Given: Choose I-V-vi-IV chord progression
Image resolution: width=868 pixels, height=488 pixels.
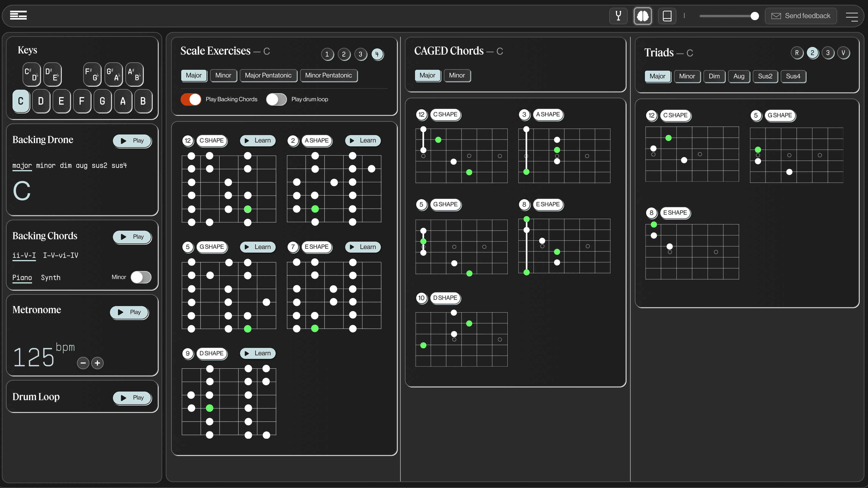Looking at the screenshot, I should point(61,255).
